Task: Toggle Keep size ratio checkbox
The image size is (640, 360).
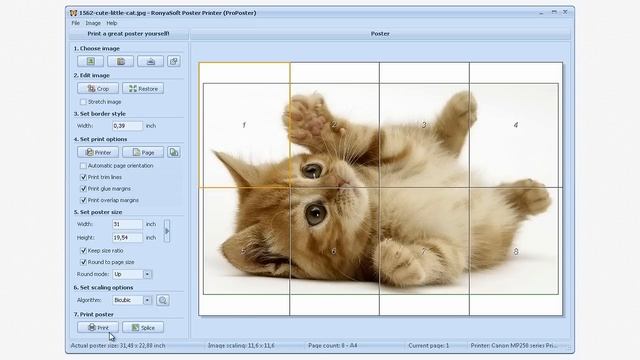Action: [x=83, y=251]
